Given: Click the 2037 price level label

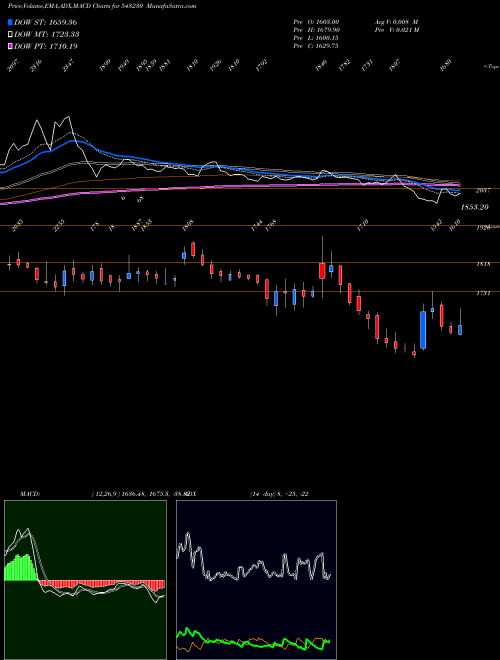Looking at the screenshot, I should 483,191.
